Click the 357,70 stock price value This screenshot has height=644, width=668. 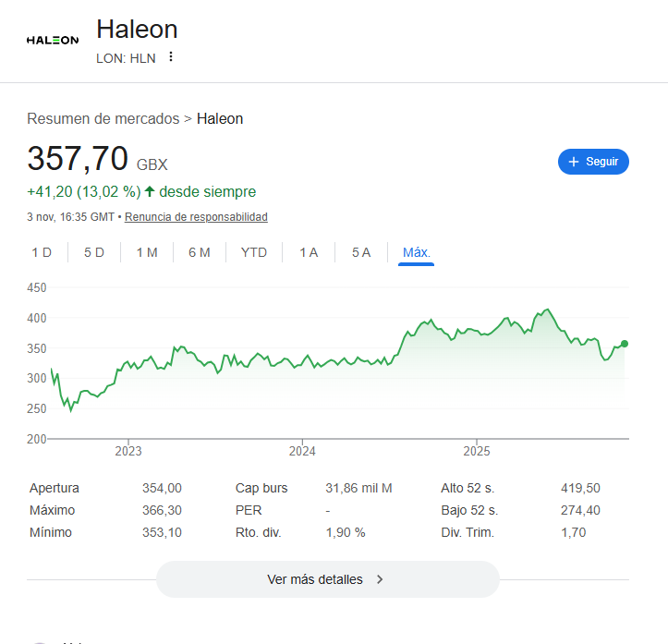click(78, 159)
